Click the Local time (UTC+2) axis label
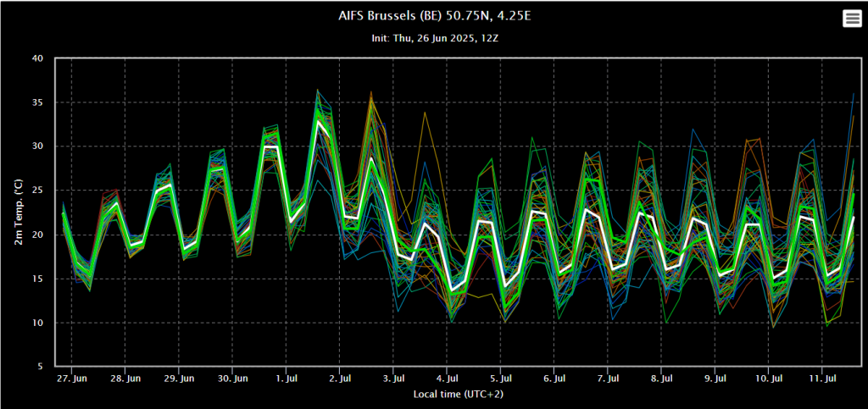 [458, 395]
